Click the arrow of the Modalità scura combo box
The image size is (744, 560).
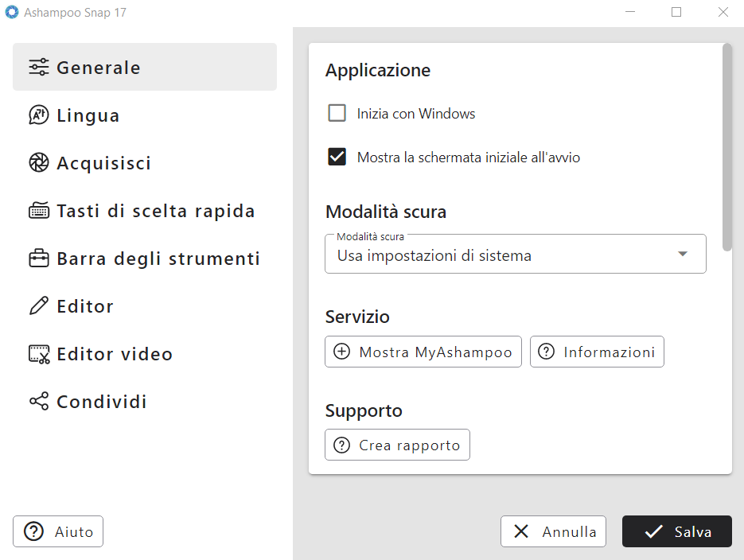(682, 254)
